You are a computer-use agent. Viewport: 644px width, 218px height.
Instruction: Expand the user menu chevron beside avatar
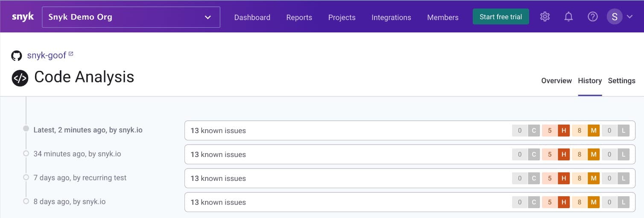[629, 17]
